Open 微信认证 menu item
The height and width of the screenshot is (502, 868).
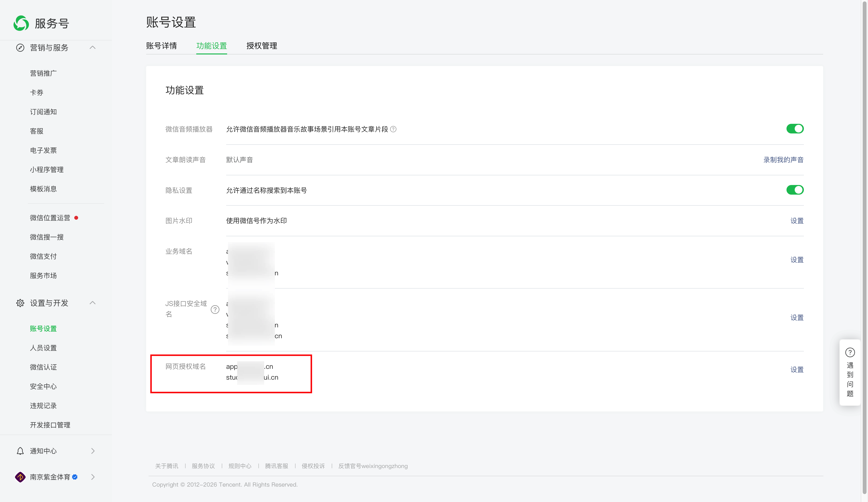tap(43, 367)
